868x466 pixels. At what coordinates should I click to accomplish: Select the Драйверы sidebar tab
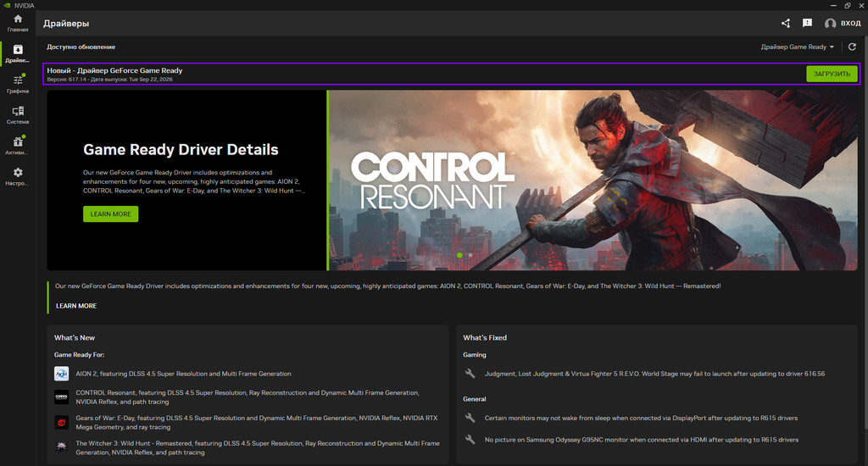coord(18,53)
